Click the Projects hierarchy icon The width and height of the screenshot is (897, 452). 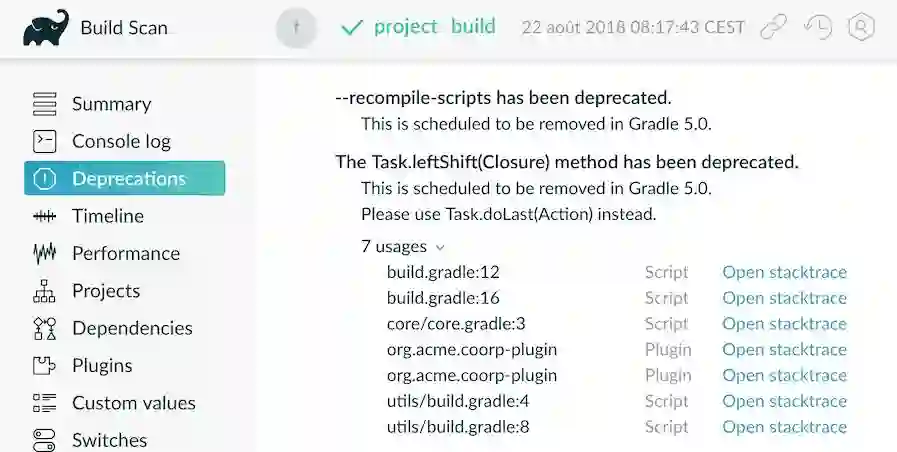pos(45,291)
